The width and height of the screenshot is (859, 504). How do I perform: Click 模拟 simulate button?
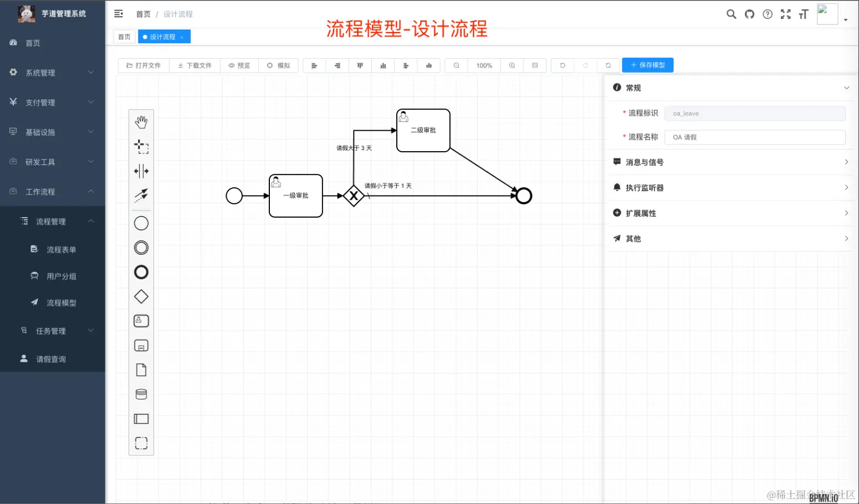(x=279, y=65)
